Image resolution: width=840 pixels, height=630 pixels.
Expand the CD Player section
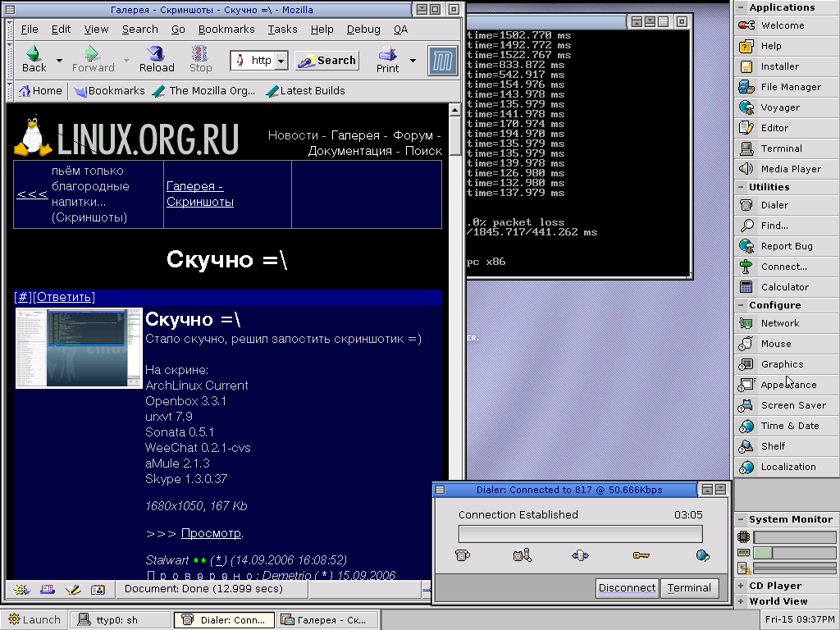tap(741, 586)
